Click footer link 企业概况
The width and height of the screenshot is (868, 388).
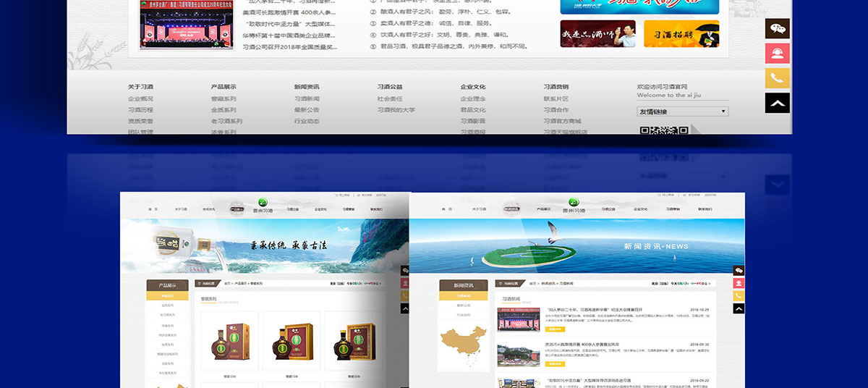pos(140,98)
